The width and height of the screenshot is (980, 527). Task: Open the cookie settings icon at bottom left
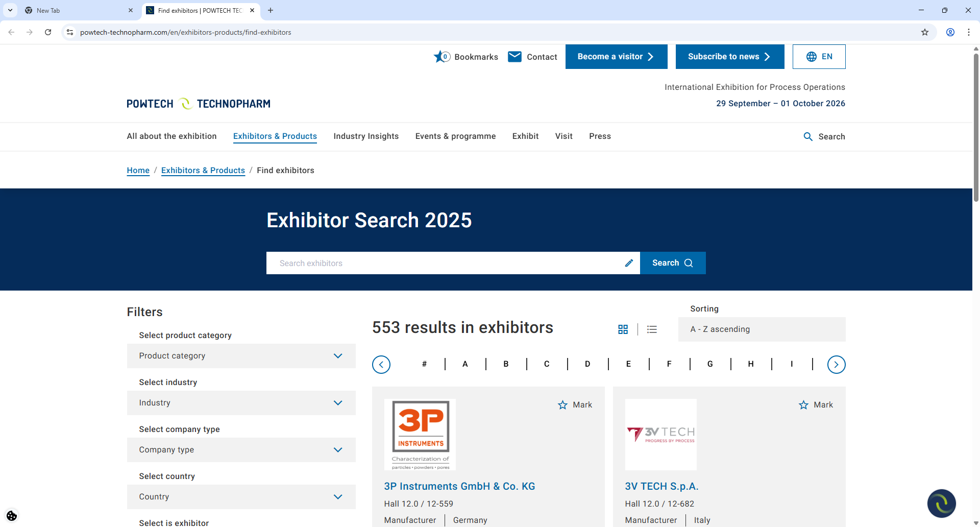pyautogui.click(x=11, y=516)
